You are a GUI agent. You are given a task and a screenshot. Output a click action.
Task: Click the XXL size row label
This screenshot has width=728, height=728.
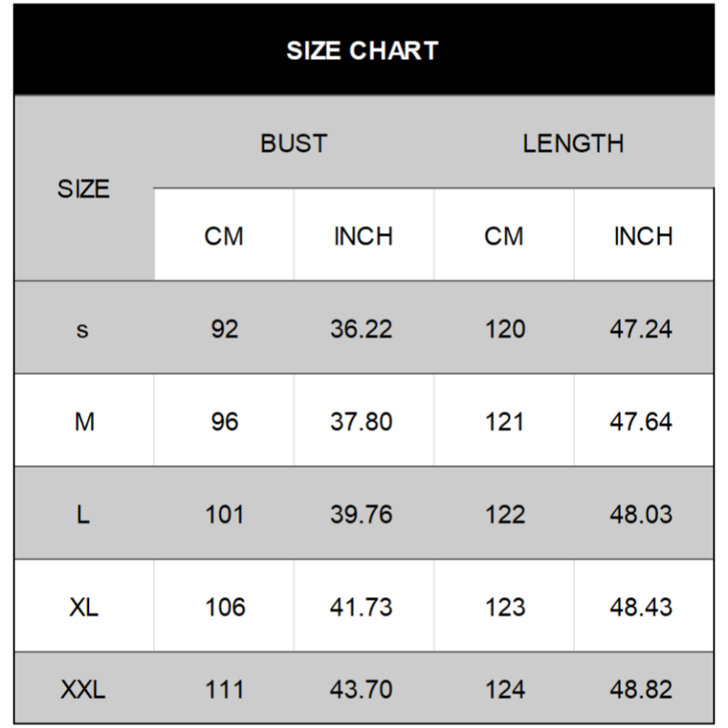(x=83, y=690)
